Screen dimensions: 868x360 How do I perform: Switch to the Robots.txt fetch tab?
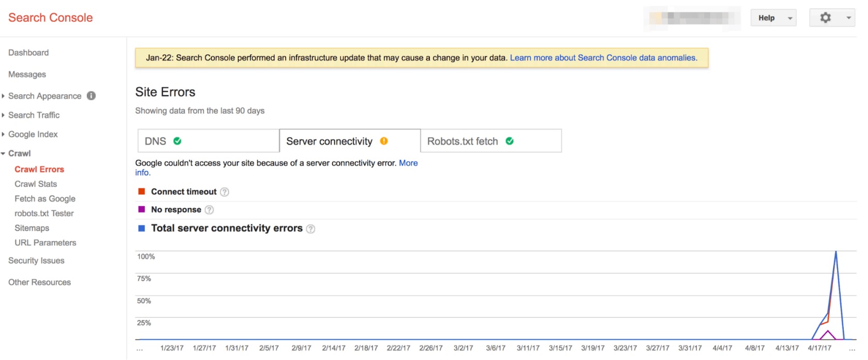click(x=491, y=141)
